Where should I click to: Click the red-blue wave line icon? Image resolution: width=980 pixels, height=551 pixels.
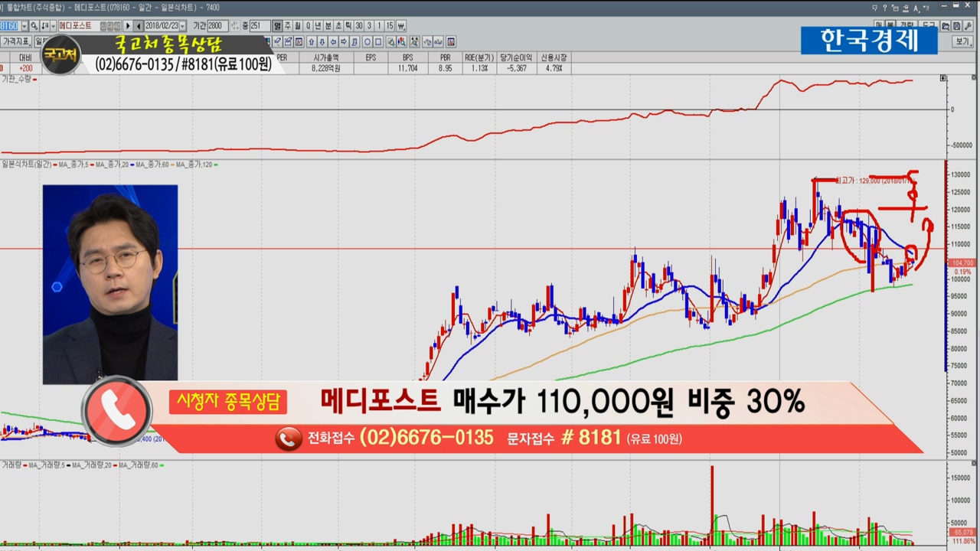(x=427, y=42)
